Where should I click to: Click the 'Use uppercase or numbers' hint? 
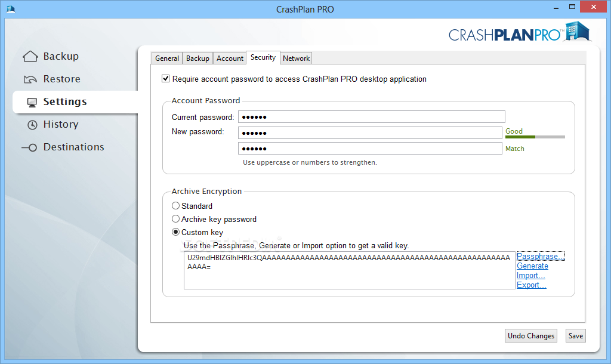point(310,162)
